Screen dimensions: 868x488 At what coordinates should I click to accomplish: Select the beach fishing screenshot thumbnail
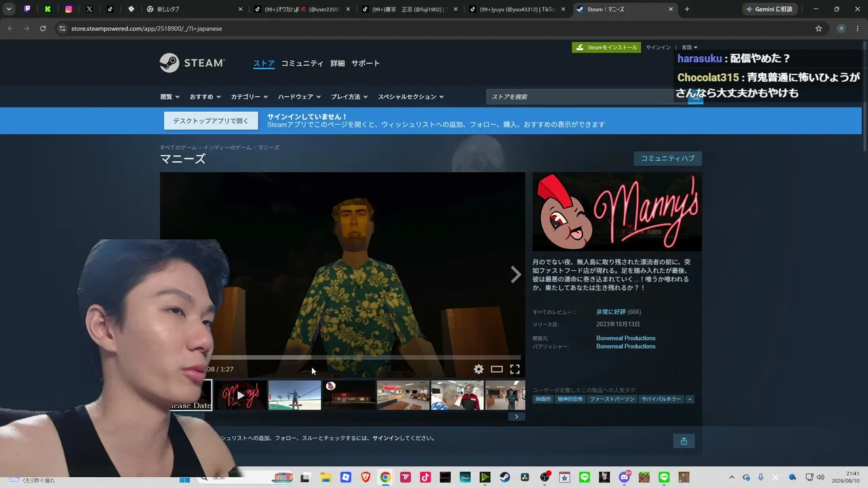pyautogui.click(x=294, y=395)
